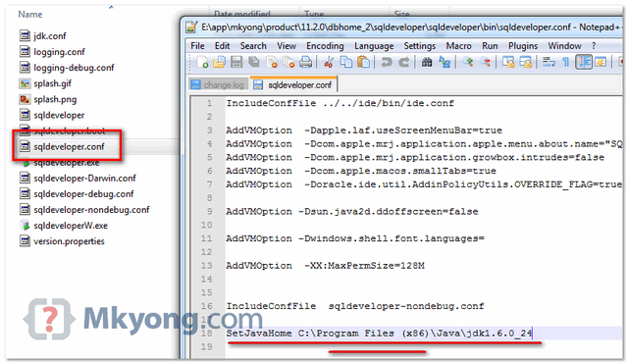Click the splash.gif image file icon
Viewport: 628px width, 364px height.
click(25, 83)
